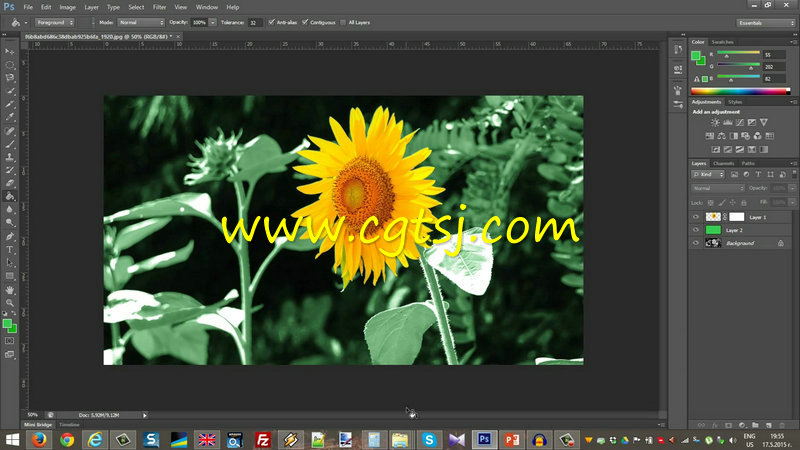Click the foreground color in toolbox
Image resolution: width=800 pixels, height=450 pixels.
pos(7,324)
